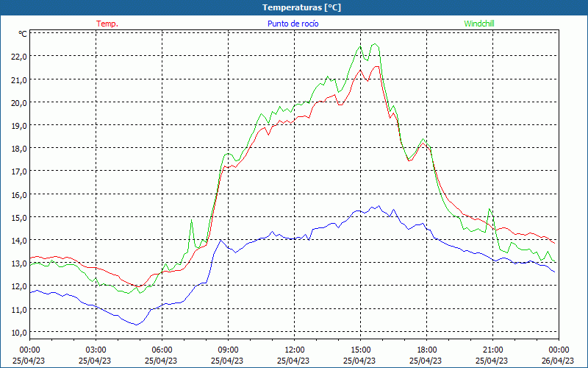This screenshot has height=368, width=588.
Task: Click the 17,0 y-axis value
Action: coord(20,171)
